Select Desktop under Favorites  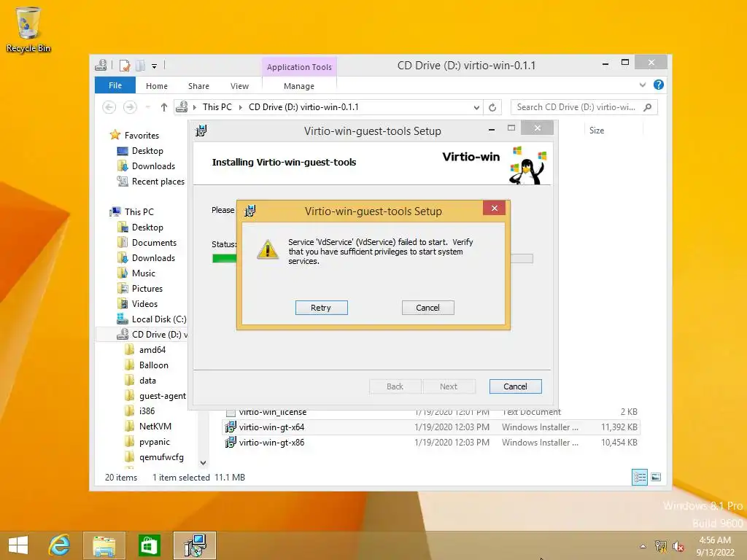point(147,151)
